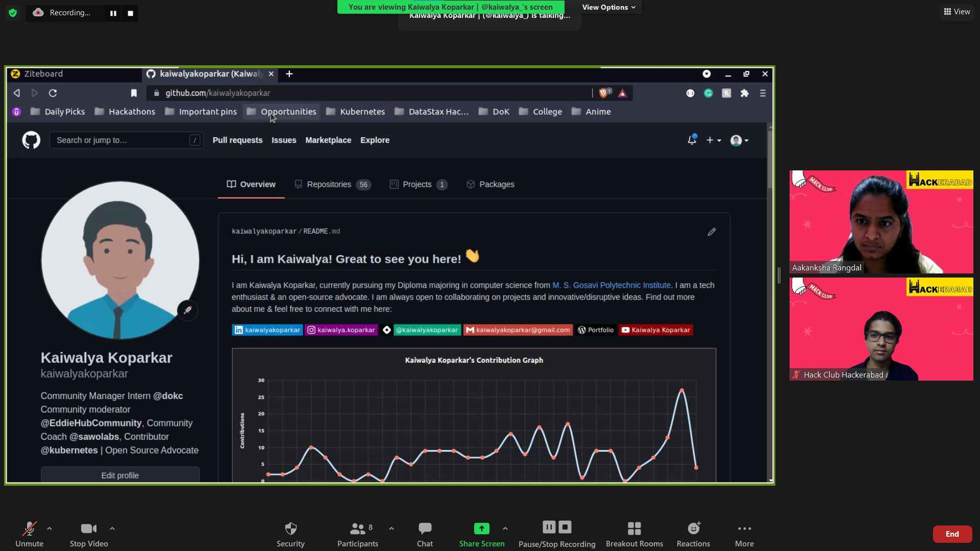Open the Projects tab
This screenshot has width=980, height=551.
click(x=419, y=185)
